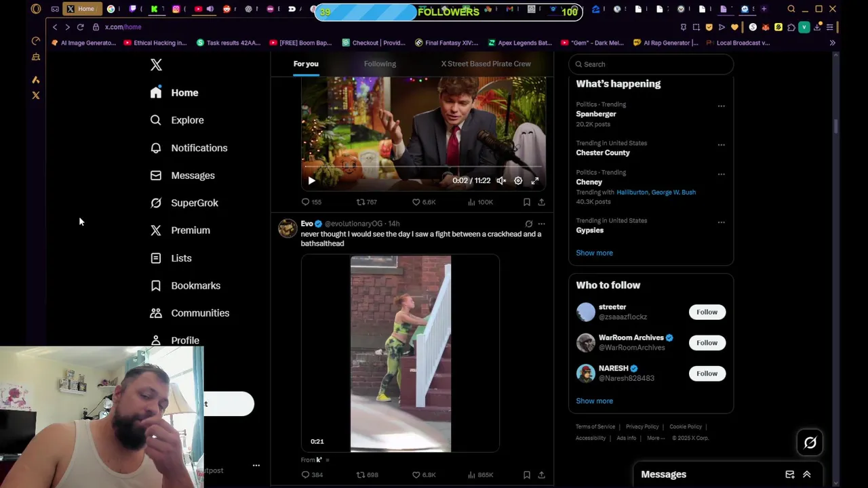Go back in the browser
The image size is (868, 488).
point(55,27)
